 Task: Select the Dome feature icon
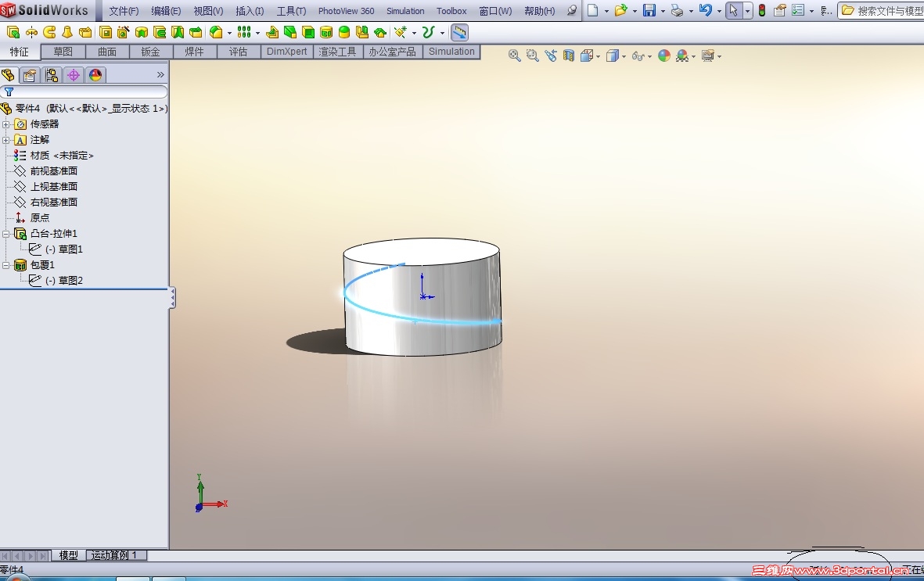tap(344, 32)
